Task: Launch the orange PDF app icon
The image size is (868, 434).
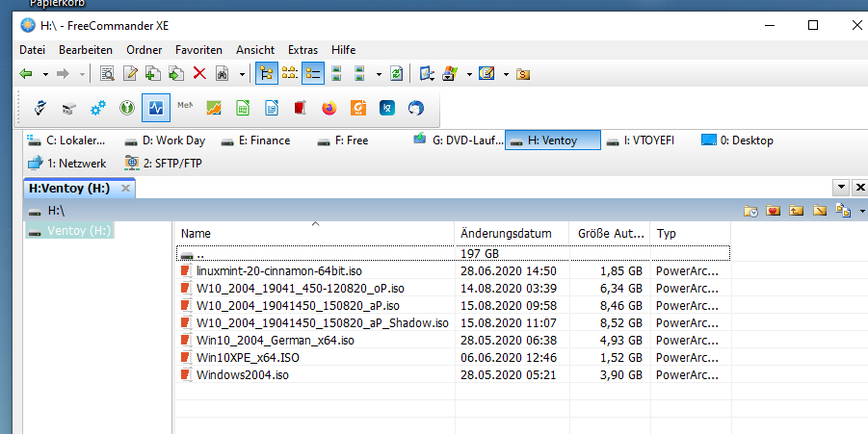Action: coord(358,108)
